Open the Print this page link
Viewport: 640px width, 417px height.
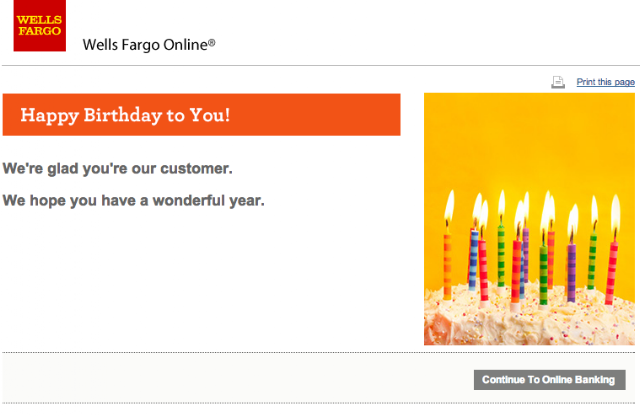605,82
